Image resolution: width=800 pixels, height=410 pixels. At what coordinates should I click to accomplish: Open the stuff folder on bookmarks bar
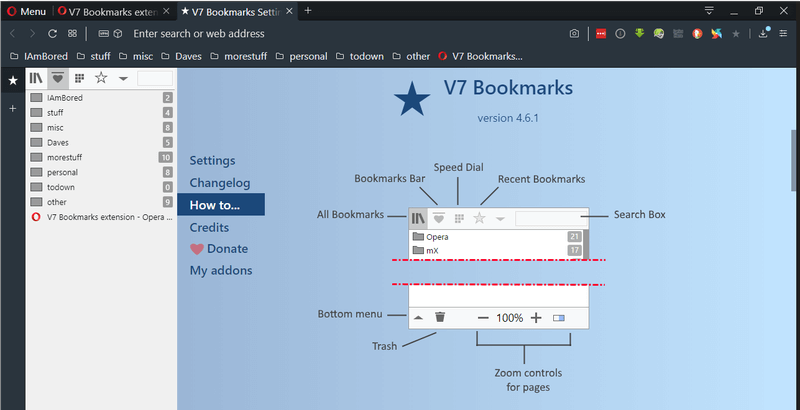93,57
